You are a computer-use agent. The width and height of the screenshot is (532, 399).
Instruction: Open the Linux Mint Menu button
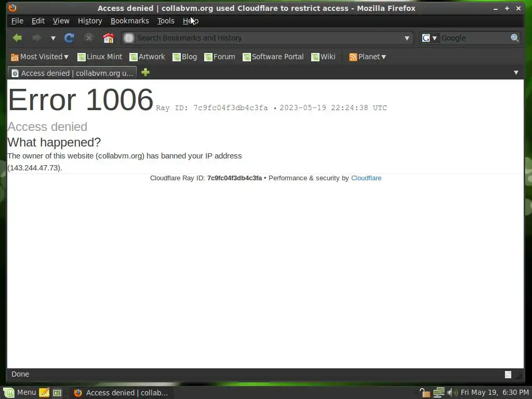pyautogui.click(x=19, y=393)
